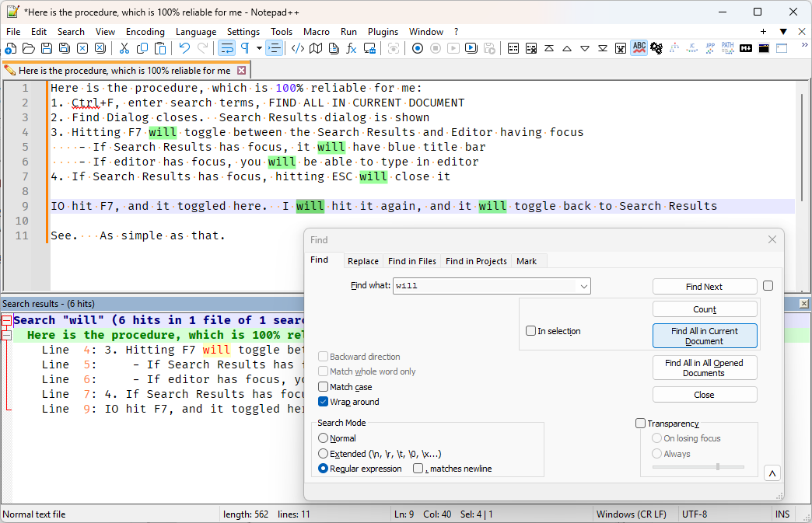Switch to the Find in Files tab
Image resolution: width=812 pixels, height=523 pixels.
pyautogui.click(x=412, y=261)
